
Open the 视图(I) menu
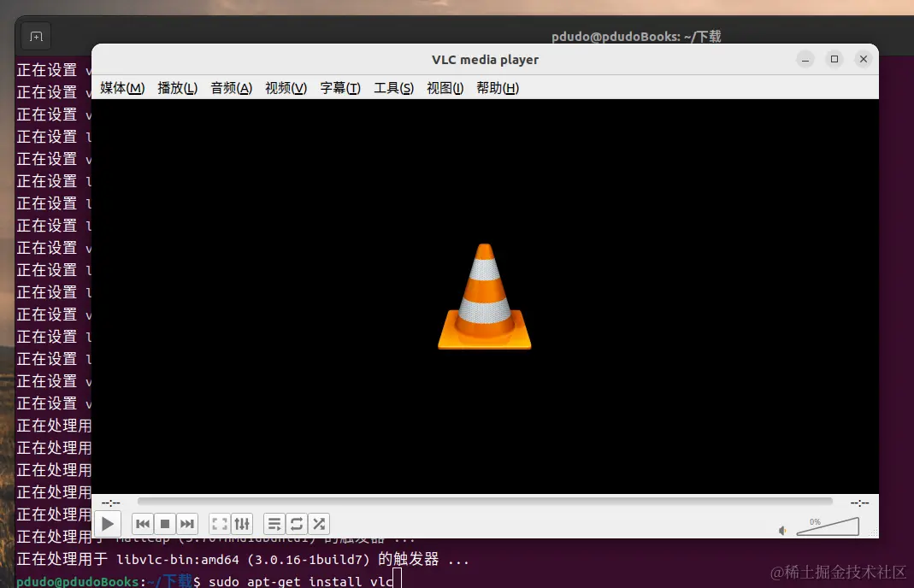pyautogui.click(x=445, y=88)
